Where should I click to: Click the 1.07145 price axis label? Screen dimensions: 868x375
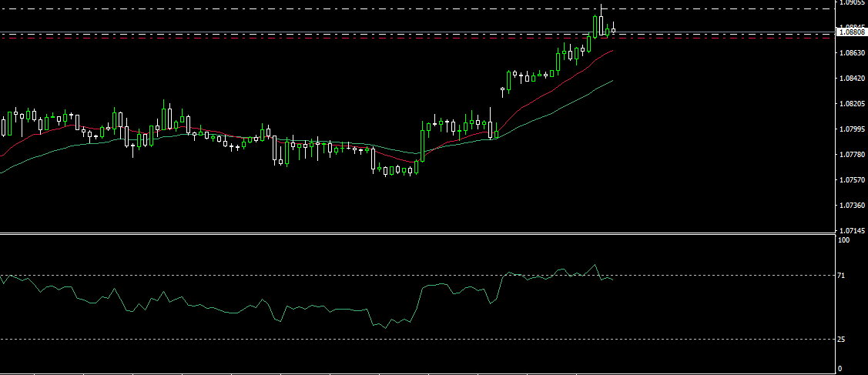852,231
